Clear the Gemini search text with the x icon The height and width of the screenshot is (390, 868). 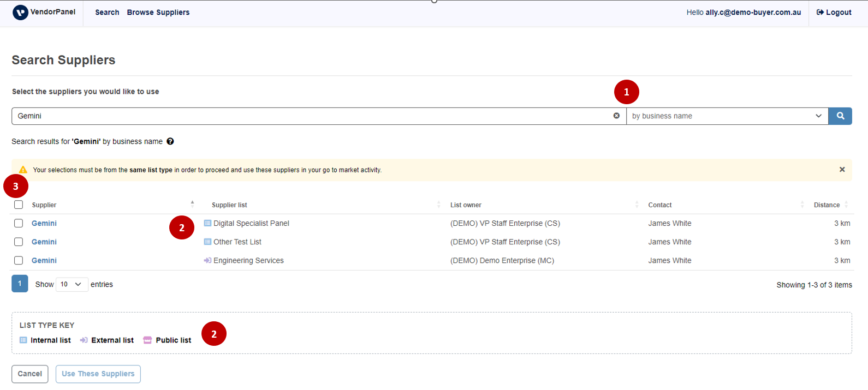[616, 116]
